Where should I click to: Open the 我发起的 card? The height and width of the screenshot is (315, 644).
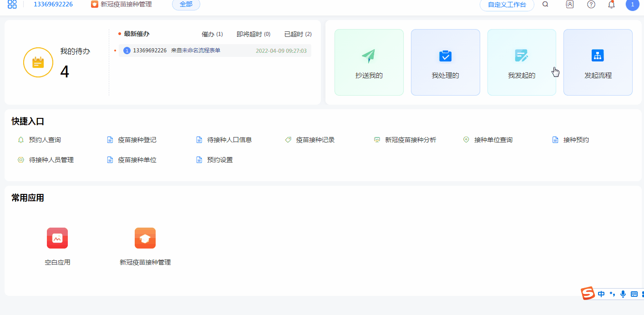[522, 62]
